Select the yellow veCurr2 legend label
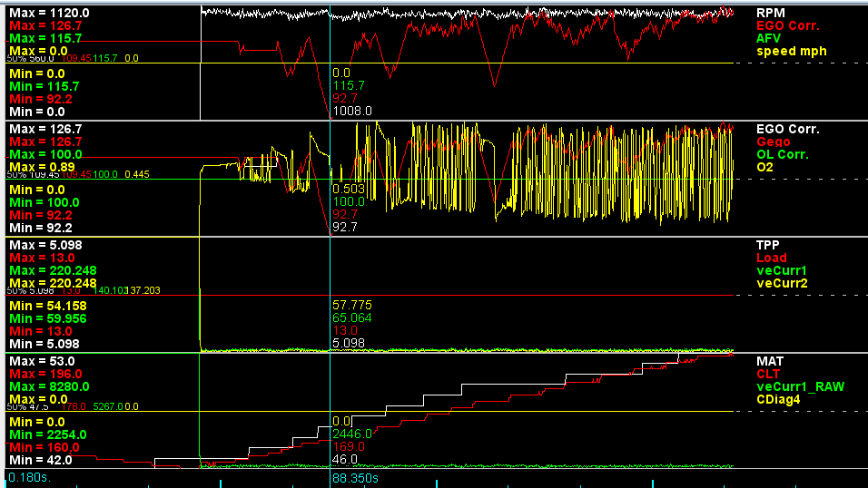This screenshot has height=488, width=868. 783,283
